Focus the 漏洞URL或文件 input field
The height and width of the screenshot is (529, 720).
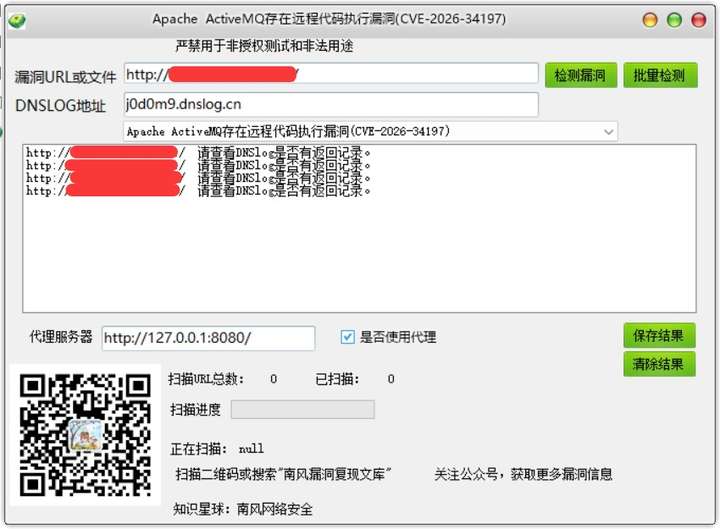(x=331, y=74)
